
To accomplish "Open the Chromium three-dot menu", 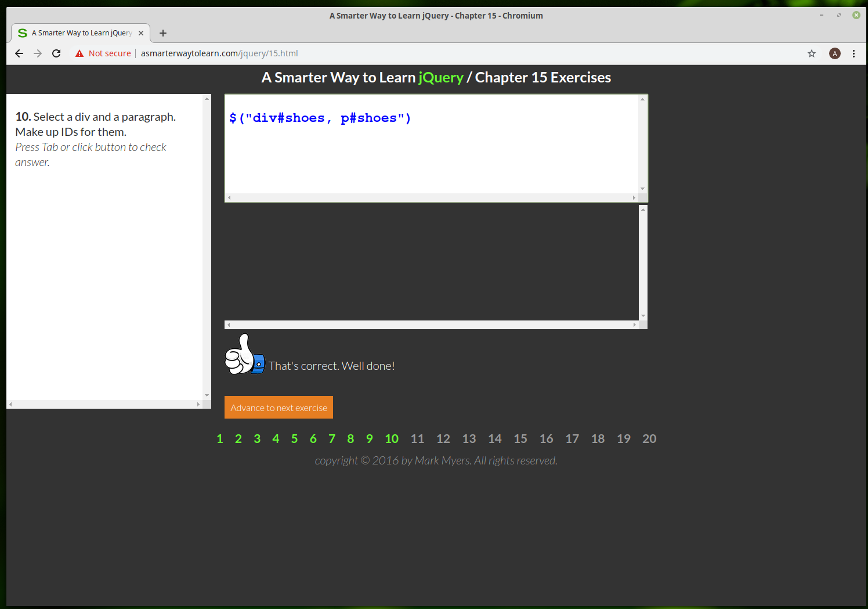I will point(853,53).
